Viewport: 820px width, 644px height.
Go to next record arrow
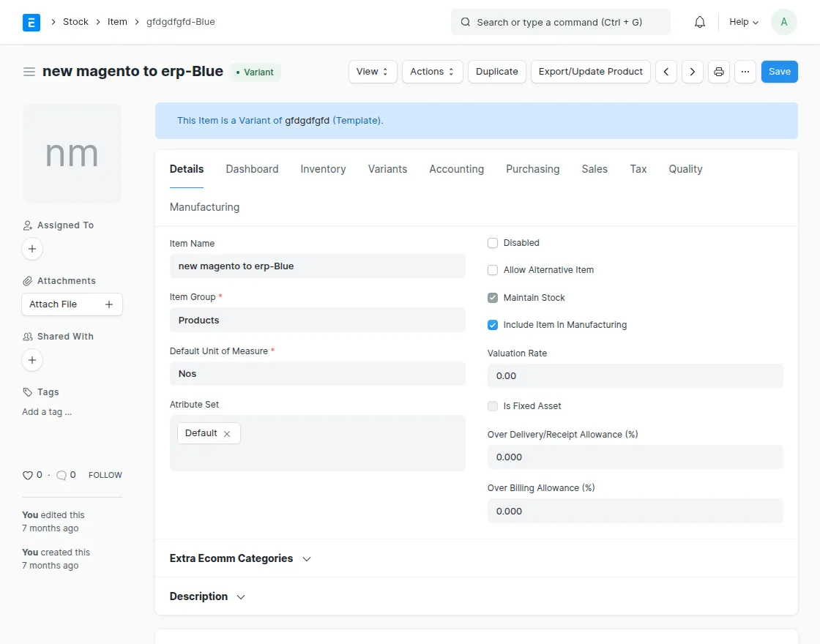(x=692, y=71)
